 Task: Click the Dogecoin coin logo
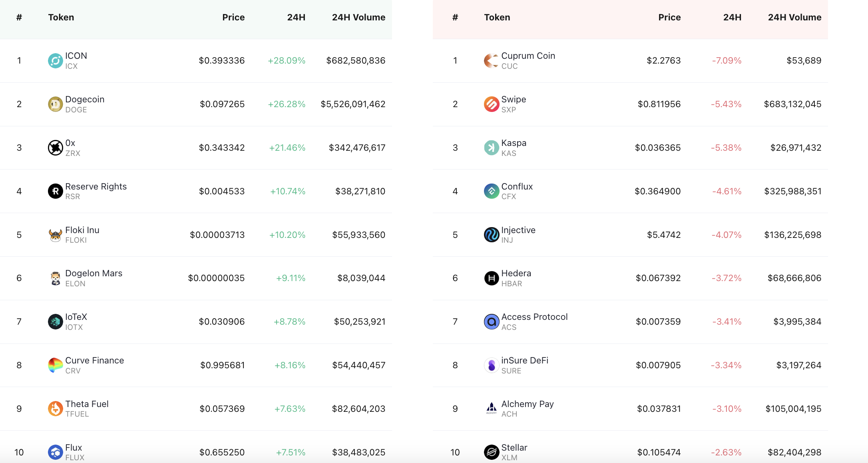click(x=55, y=104)
